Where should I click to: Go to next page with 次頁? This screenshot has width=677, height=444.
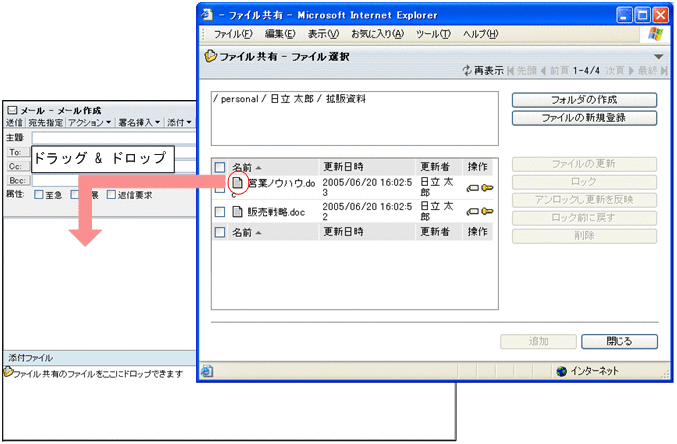click(x=619, y=71)
